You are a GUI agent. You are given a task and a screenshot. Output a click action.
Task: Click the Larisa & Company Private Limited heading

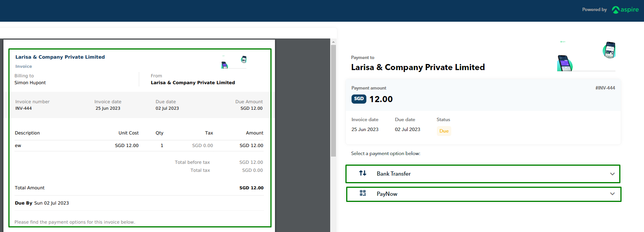coord(418,67)
